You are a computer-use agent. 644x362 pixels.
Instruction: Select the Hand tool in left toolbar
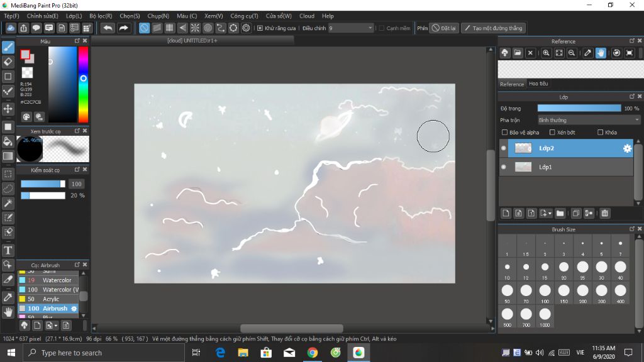click(x=8, y=312)
